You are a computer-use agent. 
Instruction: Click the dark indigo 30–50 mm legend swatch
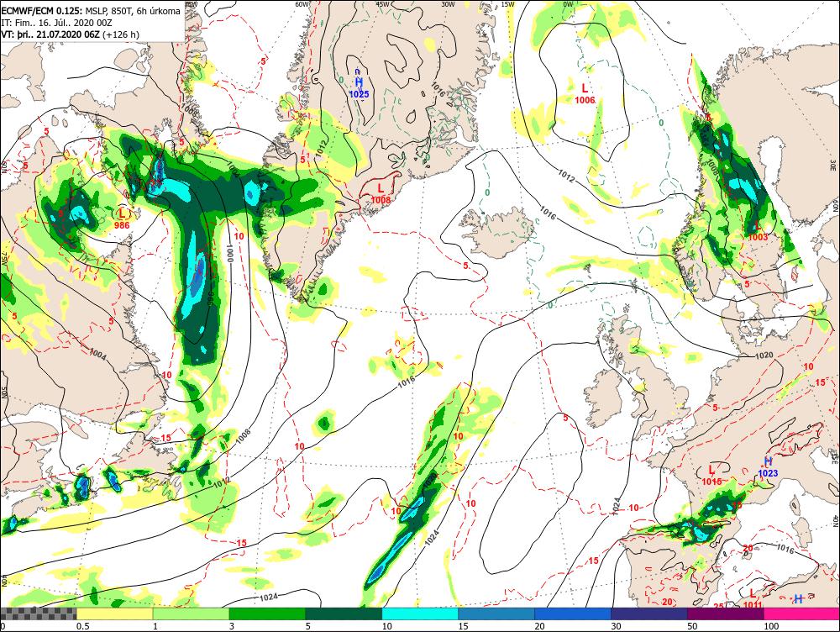[649, 614]
